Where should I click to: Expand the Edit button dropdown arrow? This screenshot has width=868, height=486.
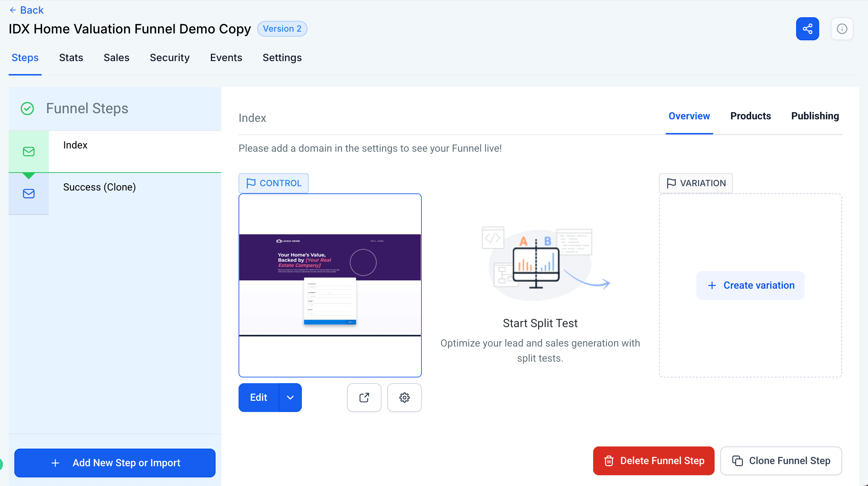tap(290, 397)
